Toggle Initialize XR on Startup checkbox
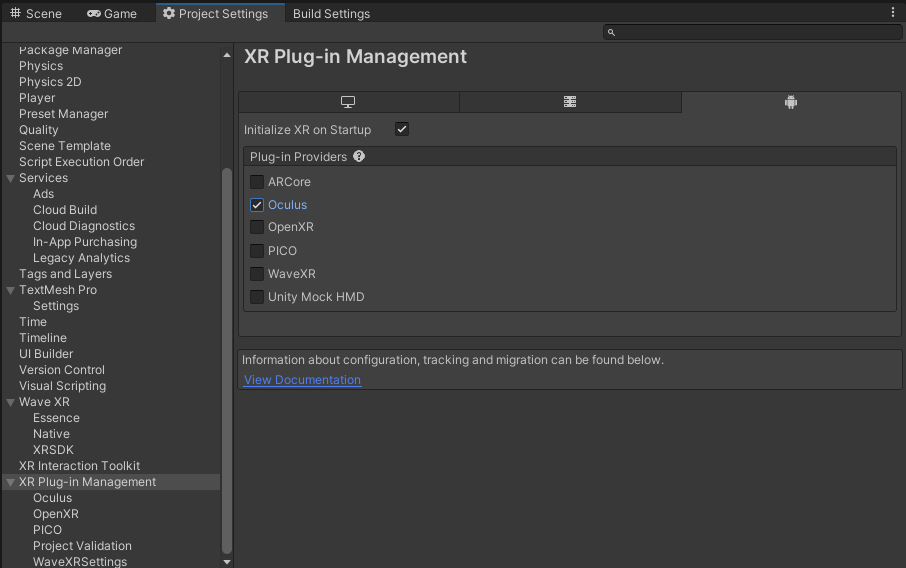The height and width of the screenshot is (568, 906). [x=402, y=129]
